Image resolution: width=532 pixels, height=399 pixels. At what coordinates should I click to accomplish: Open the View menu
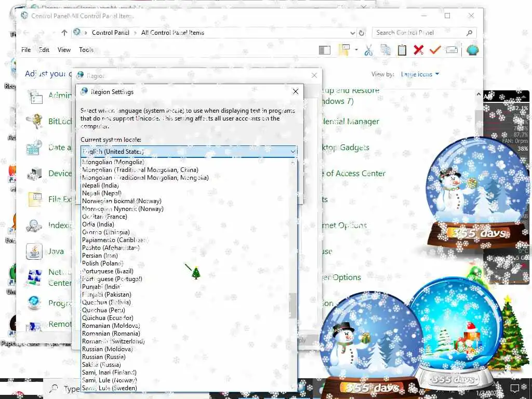[64, 50]
